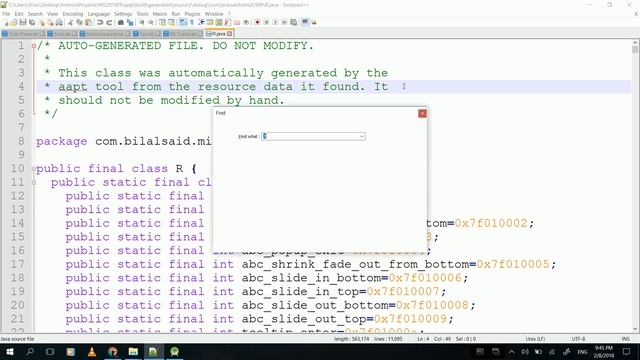The image size is (640, 360).
Task: Zoom in using the toolbar icon
Action: tap(142, 22)
